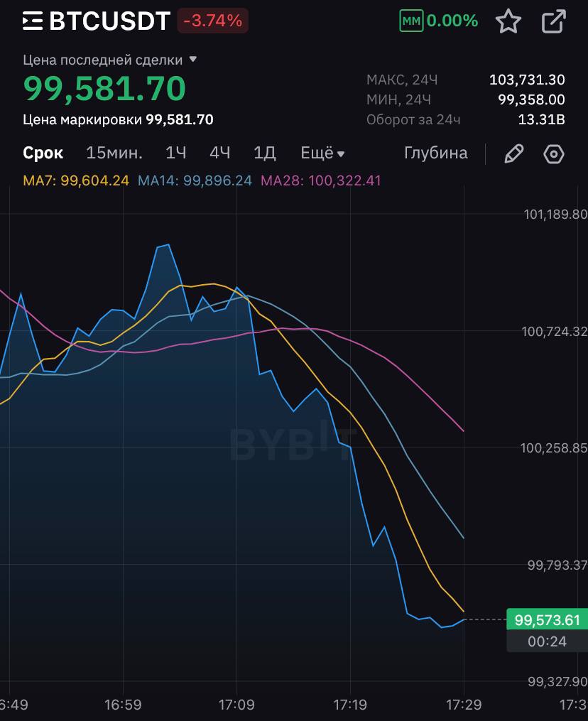Image resolution: width=588 pixels, height=721 pixels.
Task: Expand last traded price type dropdown arrow
Action: point(193,60)
